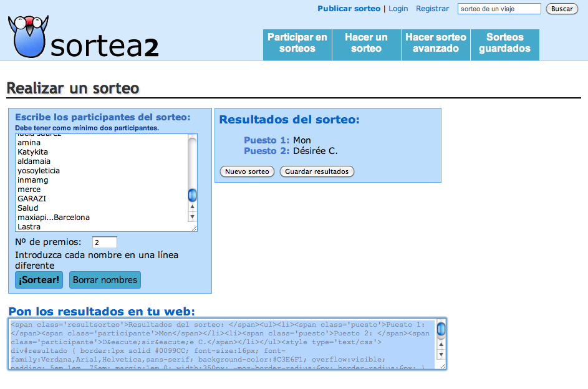The image size is (588, 389).
Task: Click the Nº de premios input field
Action: (x=104, y=243)
